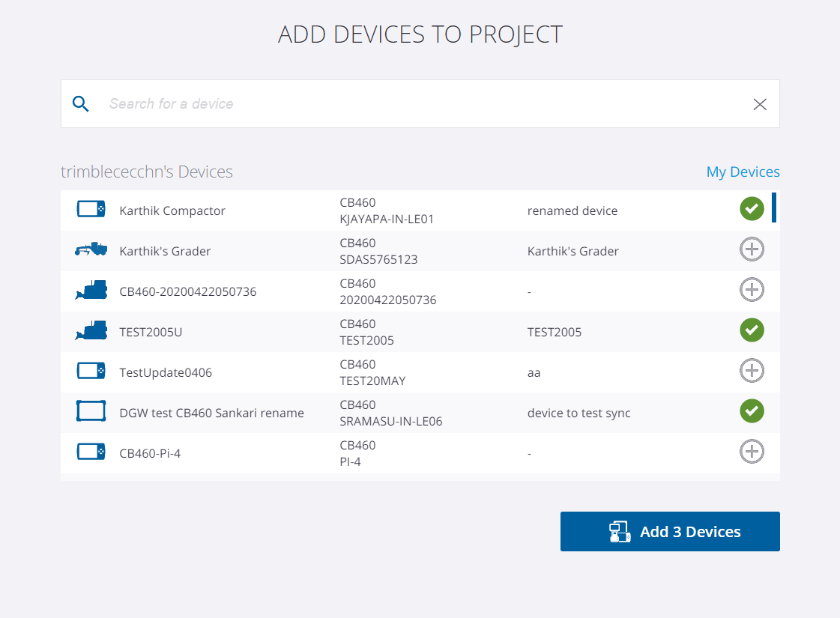This screenshot has height=618, width=840.
Task: Open the My Devices link
Action: click(x=743, y=172)
